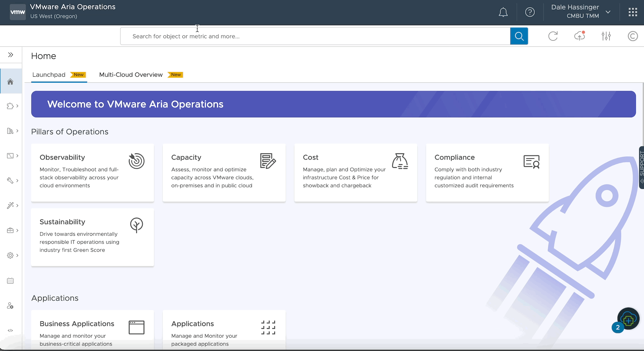Image resolution: width=644 pixels, height=351 pixels.
Task: Open the calendar icon in sidebar
Action: pos(10,281)
